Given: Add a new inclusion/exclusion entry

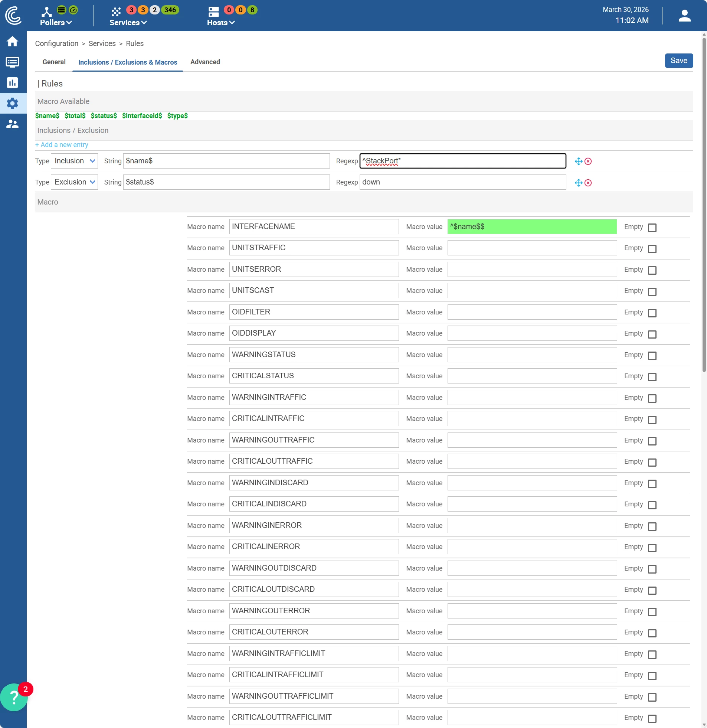Looking at the screenshot, I should pos(62,145).
